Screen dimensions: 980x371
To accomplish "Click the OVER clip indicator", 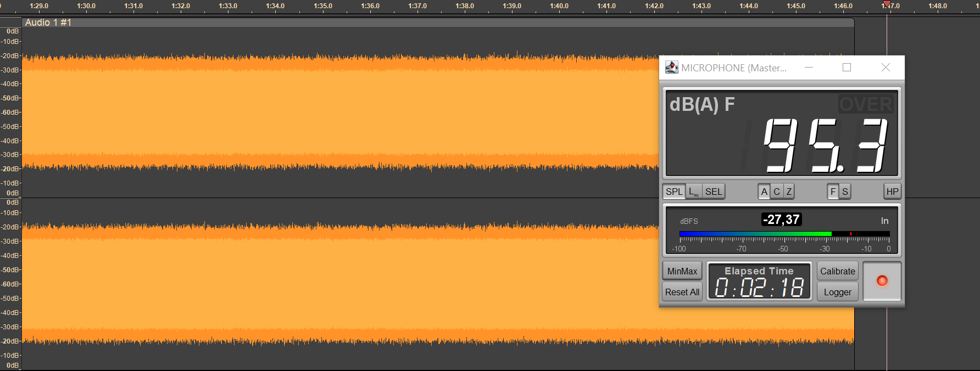I will [866, 104].
